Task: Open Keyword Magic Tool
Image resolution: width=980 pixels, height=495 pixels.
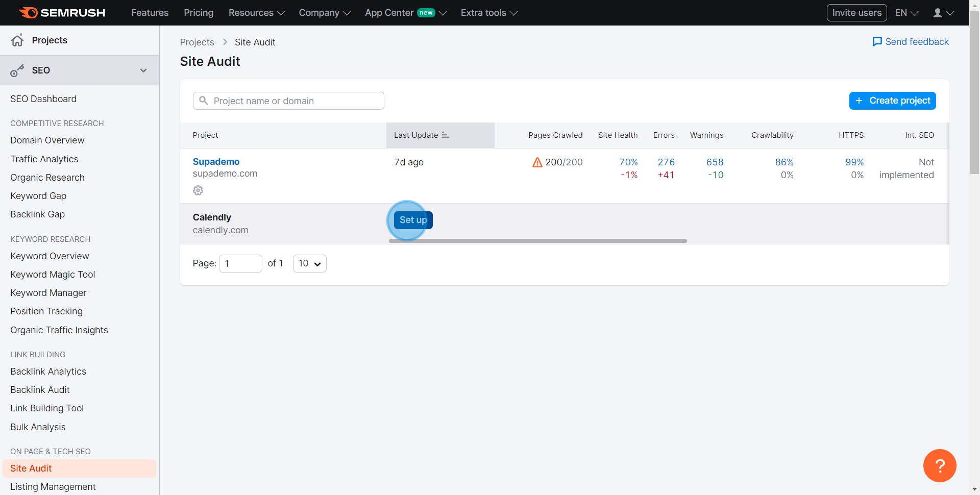Action: (x=53, y=275)
